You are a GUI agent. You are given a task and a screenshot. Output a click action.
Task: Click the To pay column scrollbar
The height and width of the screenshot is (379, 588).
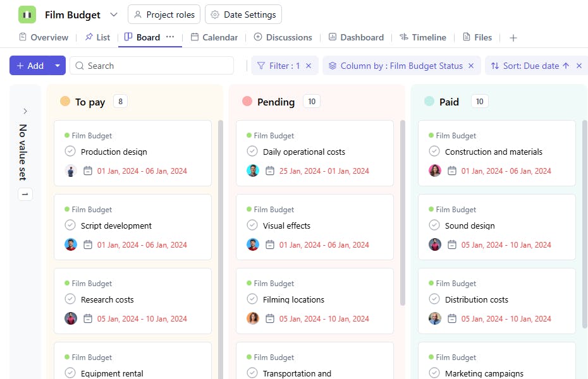click(x=221, y=249)
